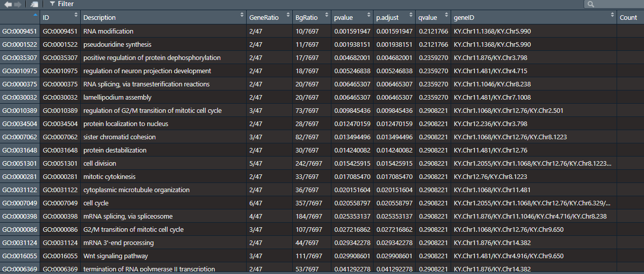The width and height of the screenshot is (644, 274).
Task: Click pvalue cell 0.029342278
Action: (x=352, y=242)
